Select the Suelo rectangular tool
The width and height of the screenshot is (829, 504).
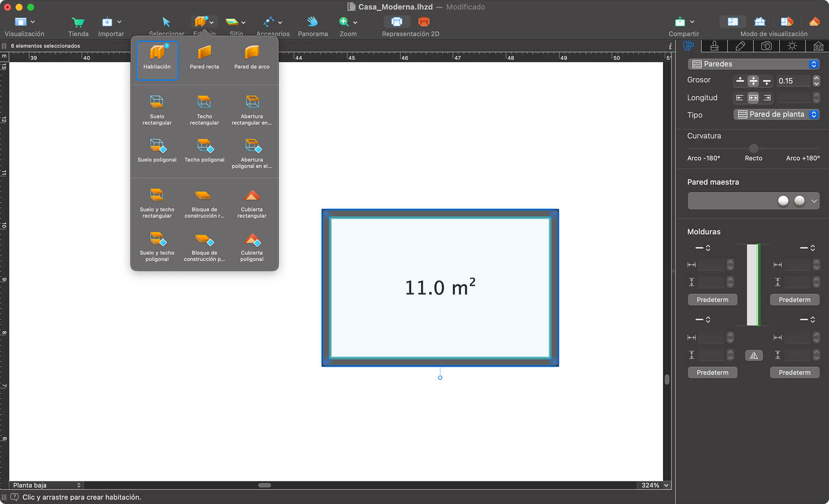(x=157, y=110)
